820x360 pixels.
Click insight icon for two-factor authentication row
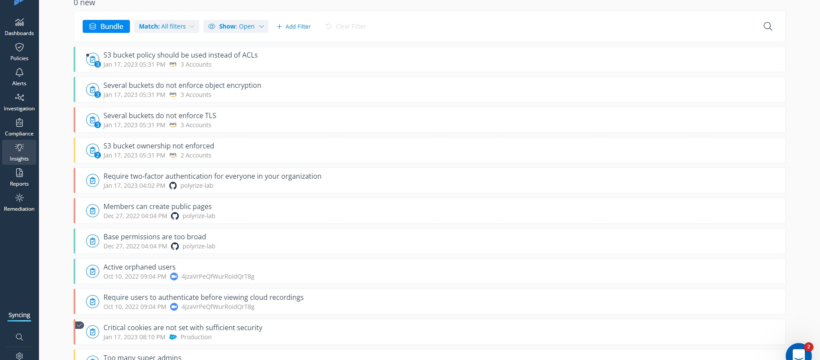click(93, 181)
